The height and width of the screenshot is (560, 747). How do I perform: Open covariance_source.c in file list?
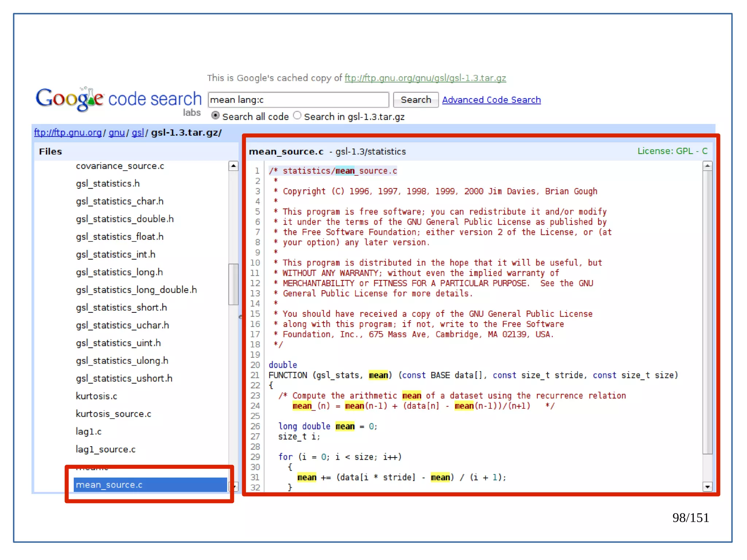point(120,166)
